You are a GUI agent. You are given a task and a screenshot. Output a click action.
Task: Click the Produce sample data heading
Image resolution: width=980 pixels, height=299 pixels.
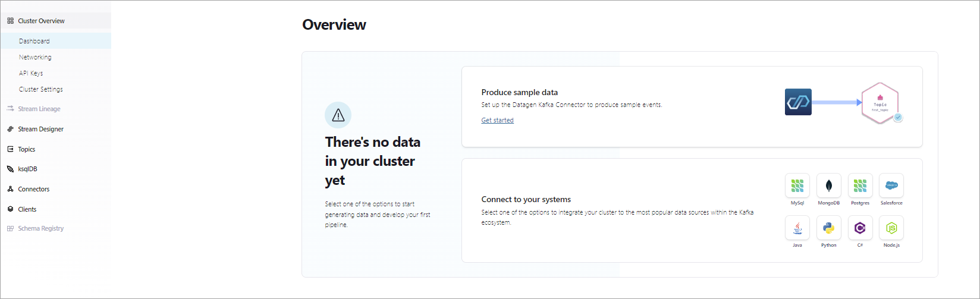520,92
